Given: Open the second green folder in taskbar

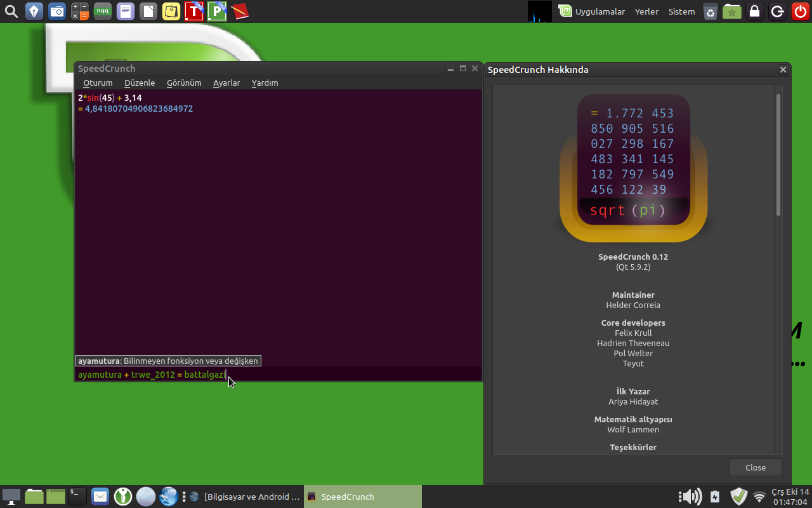Looking at the screenshot, I should point(56,497).
